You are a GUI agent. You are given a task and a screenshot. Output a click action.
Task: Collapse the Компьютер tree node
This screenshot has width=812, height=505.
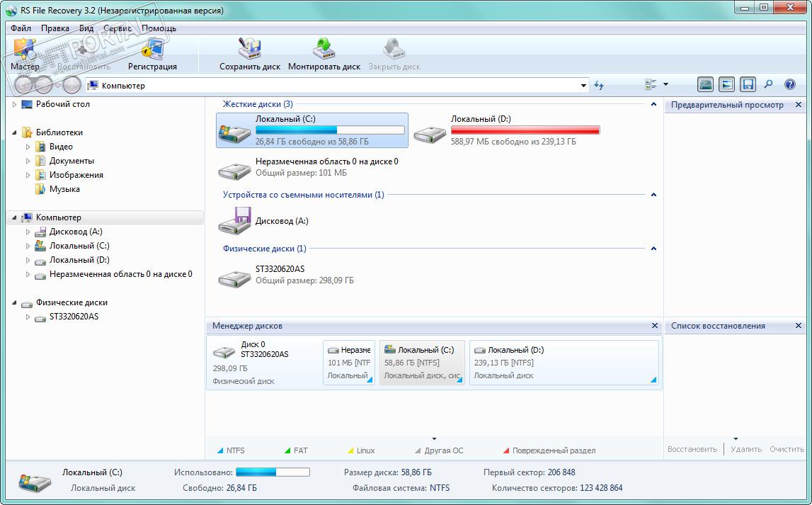[x=14, y=217]
